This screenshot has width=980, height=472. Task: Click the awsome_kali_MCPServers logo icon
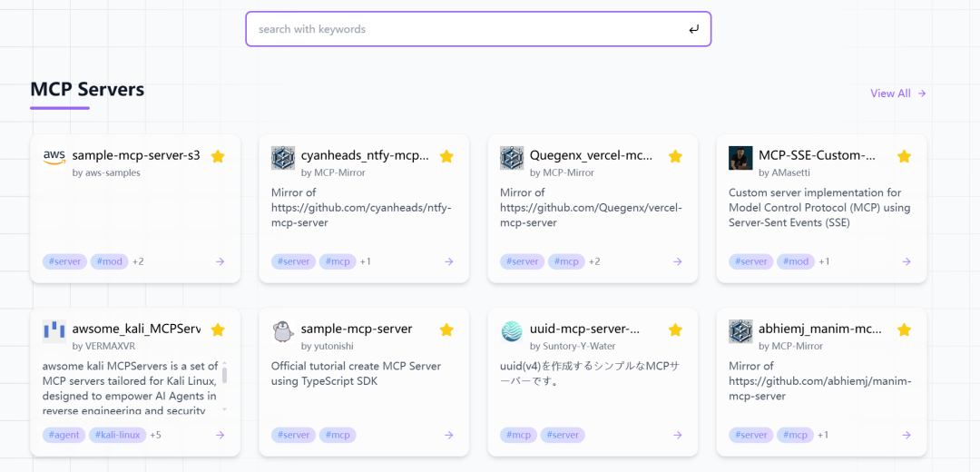coord(54,330)
